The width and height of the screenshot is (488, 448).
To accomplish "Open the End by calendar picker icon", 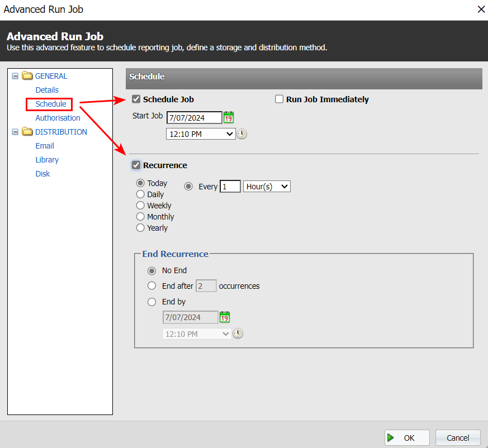I will pyautogui.click(x=225, y=317).
